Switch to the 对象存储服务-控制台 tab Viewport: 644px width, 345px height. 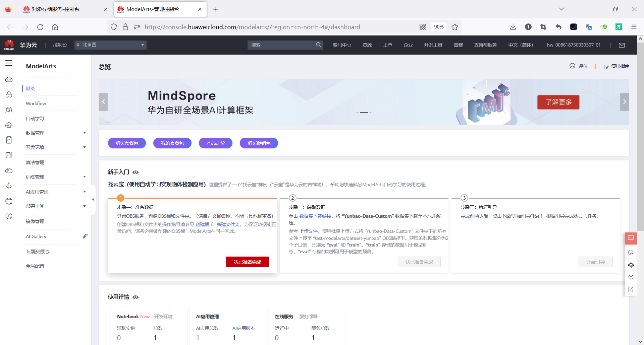[65, 9]
